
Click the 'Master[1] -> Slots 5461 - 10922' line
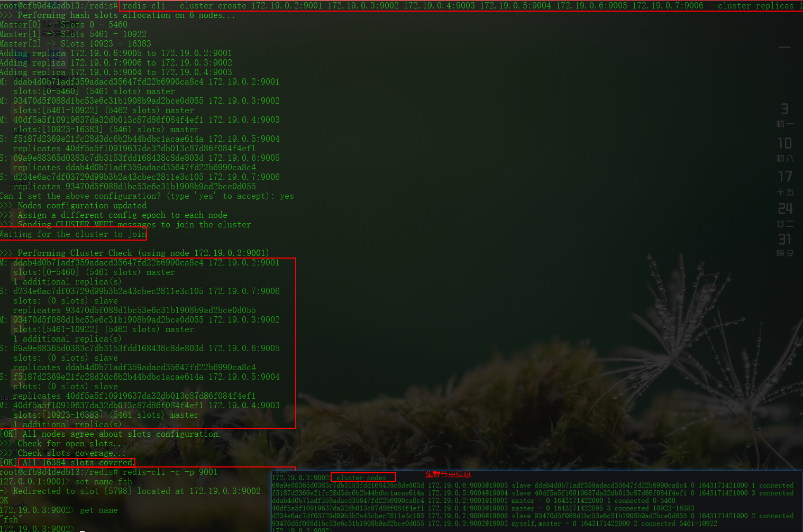[x=73, y=34]
